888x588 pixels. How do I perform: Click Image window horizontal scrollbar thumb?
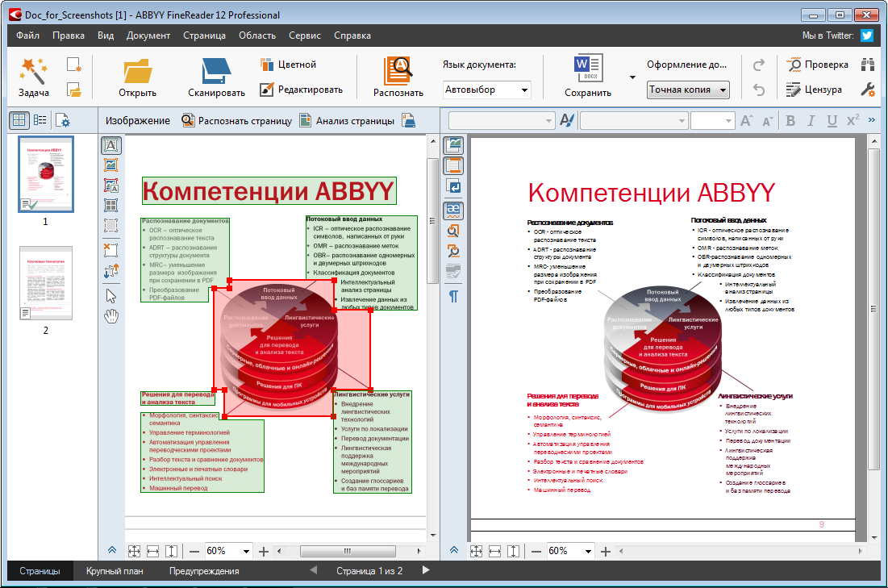pos(347,551)
